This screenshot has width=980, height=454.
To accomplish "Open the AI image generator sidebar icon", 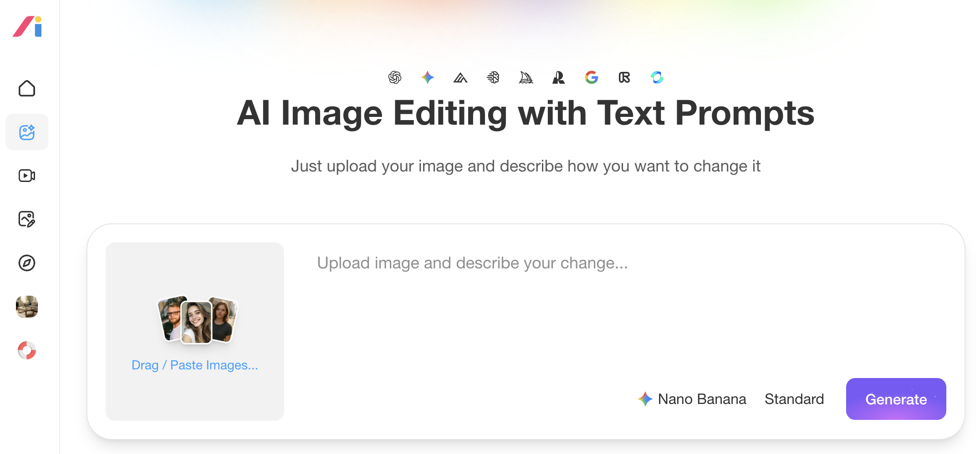I will tap(27, 132).
